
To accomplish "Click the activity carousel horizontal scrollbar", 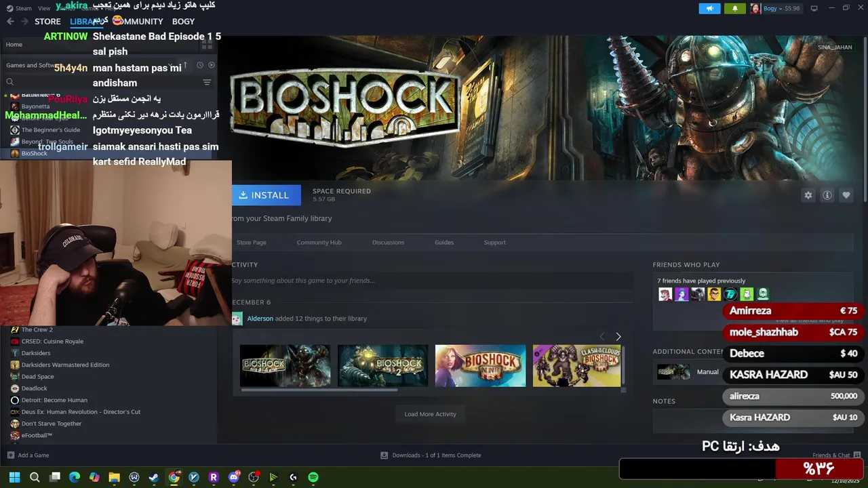I will [x=319, y=390].
